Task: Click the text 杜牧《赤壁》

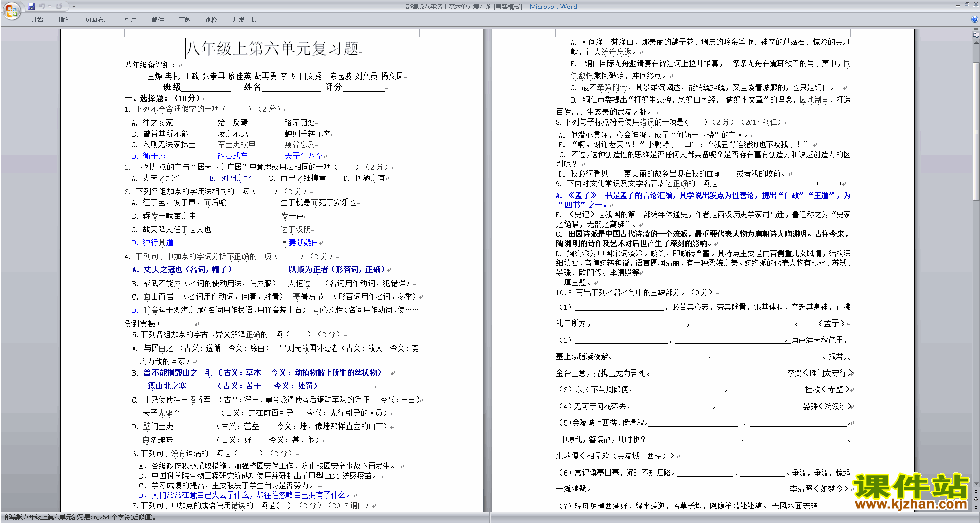Action: click(827, 390)
